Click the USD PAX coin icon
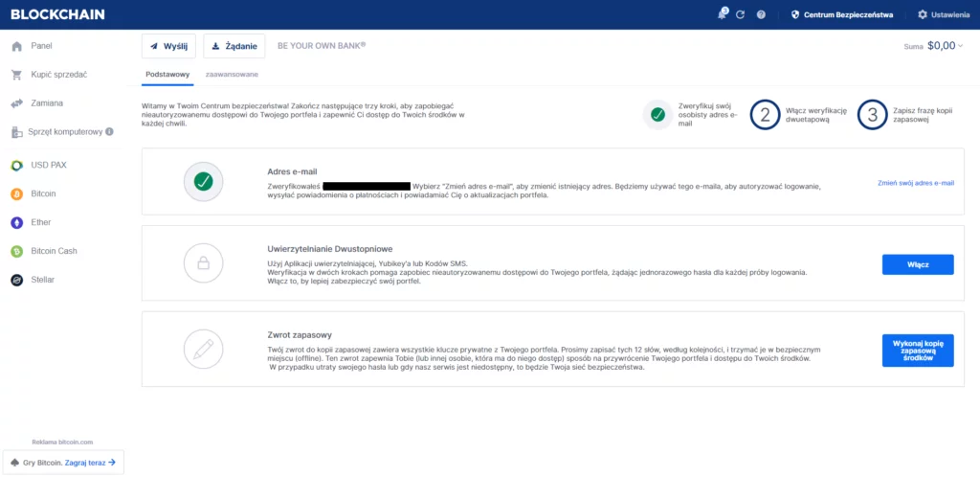The width and height of the screenshot is (980, 477). [17, 166]
